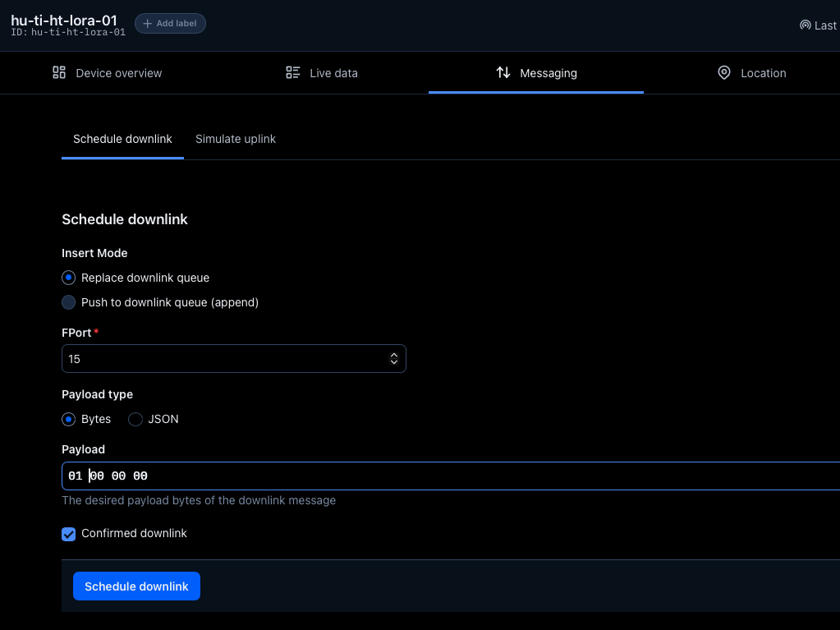The height and width of the screenshot is (630, 840).
Task: Click the plus icon in Add label
Action: 148,24
